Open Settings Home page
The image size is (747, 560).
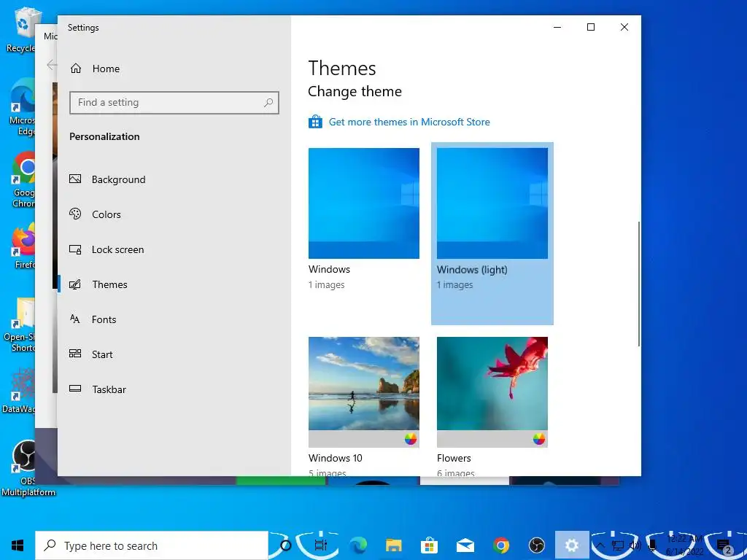(x=106, y=69)
